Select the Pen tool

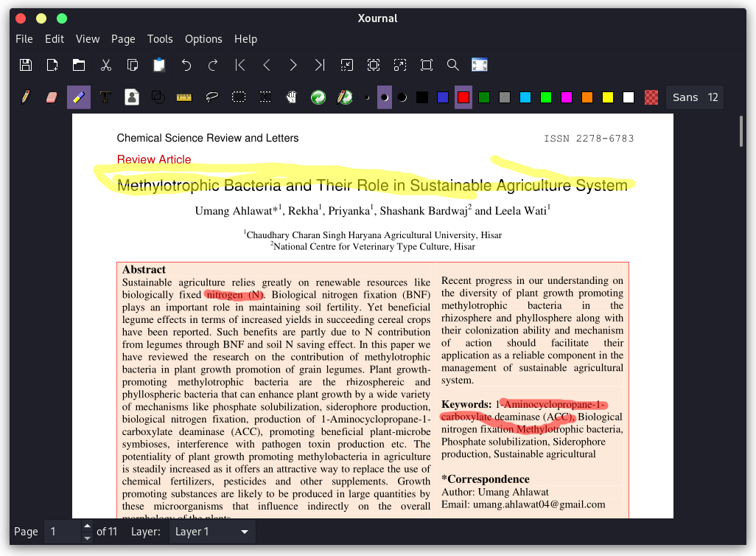click(26, 97)
